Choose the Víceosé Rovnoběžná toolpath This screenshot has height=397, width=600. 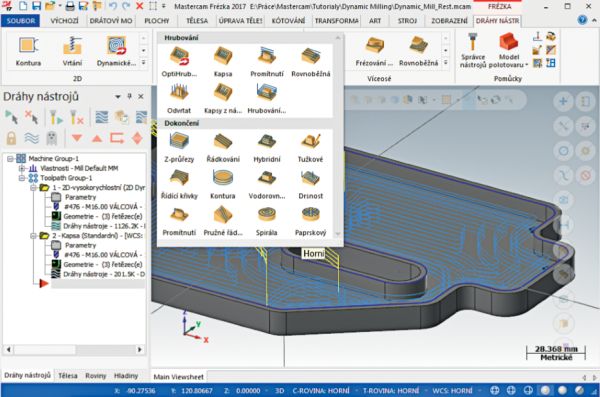tap(418, 51)
